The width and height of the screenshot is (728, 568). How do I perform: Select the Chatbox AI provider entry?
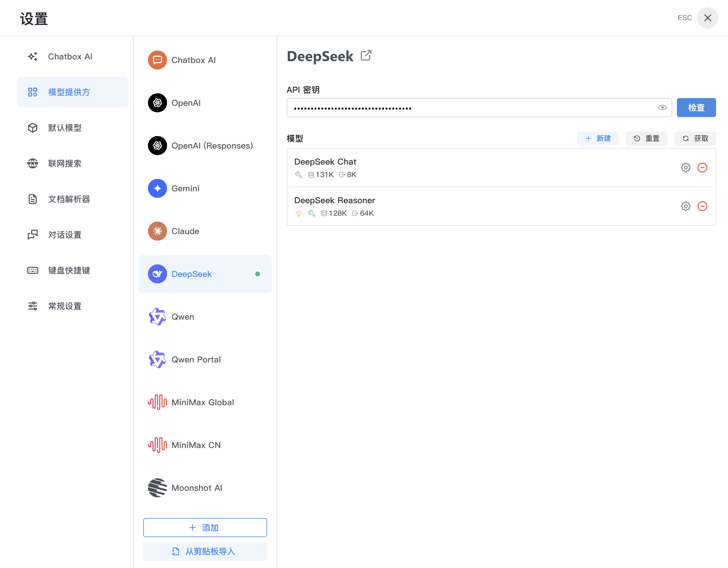[x=205, y=60]
